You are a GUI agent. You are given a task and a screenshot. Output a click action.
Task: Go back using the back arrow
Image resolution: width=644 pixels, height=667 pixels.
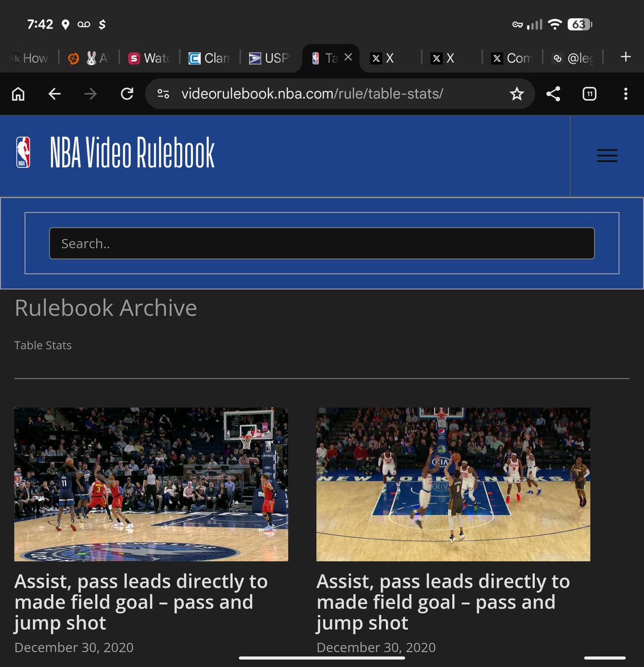click(55, 94)
